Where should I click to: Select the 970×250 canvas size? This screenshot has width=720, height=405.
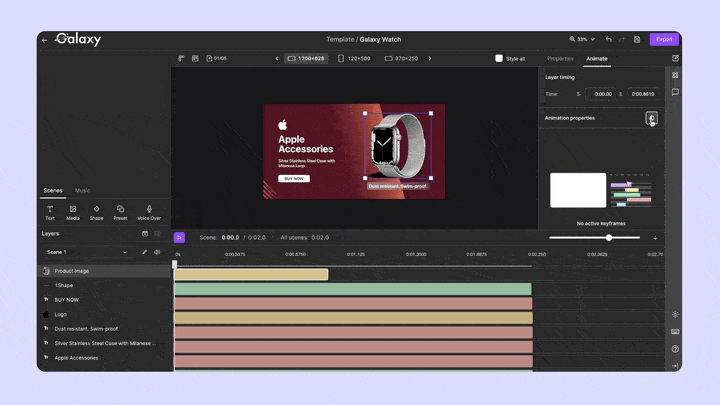tap(401, 58)
